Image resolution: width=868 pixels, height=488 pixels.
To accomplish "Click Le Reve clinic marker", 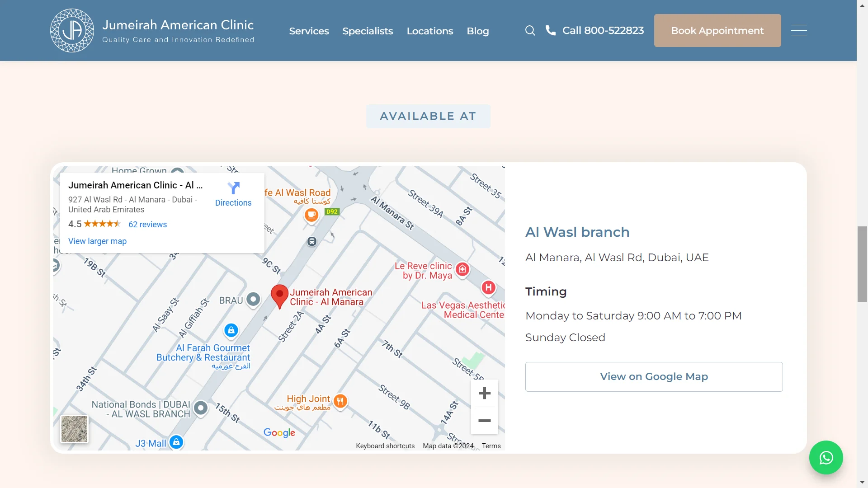I will coord(462,269).
